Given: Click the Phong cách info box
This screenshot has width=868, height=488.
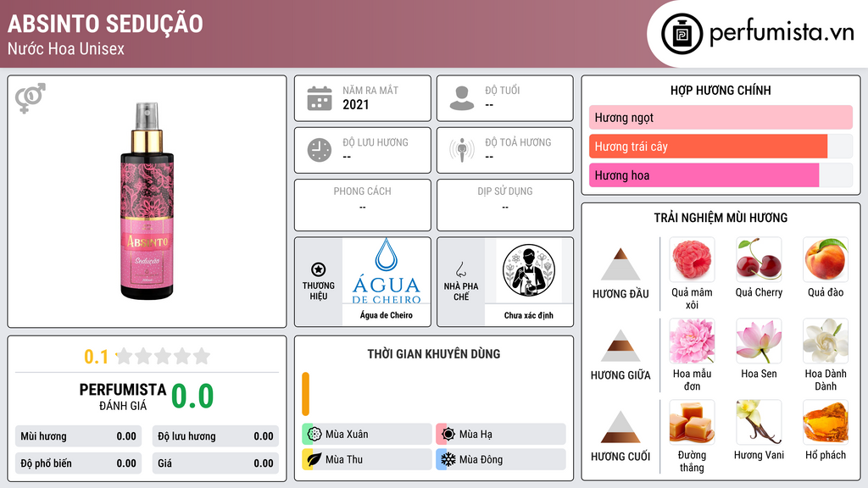Looking at the screenshot, I should [363, 205].
